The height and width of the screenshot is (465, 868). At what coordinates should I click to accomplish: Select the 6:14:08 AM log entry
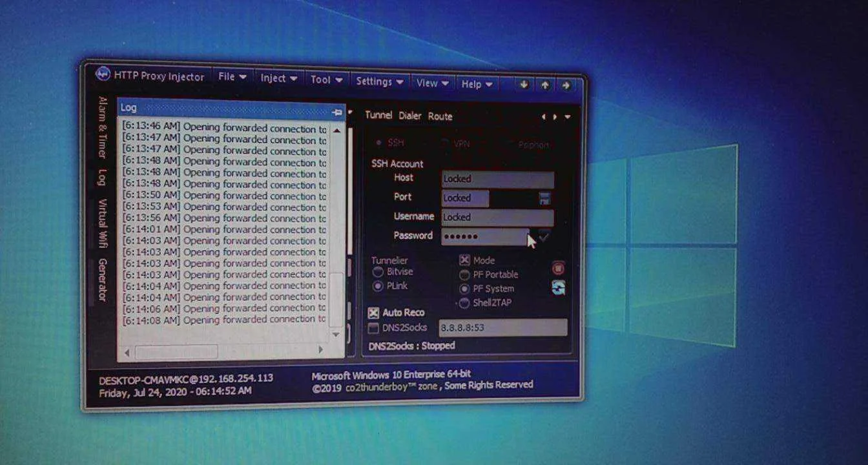(x=224, y=320)
